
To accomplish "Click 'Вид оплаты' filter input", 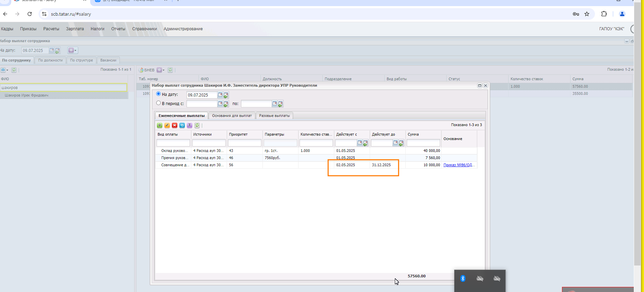I will [x=173, y=143].
